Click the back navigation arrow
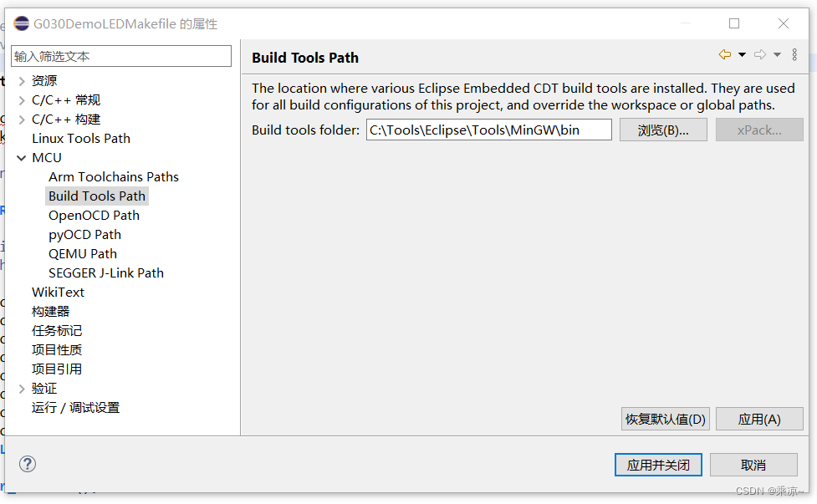 (x=723, y=53)
